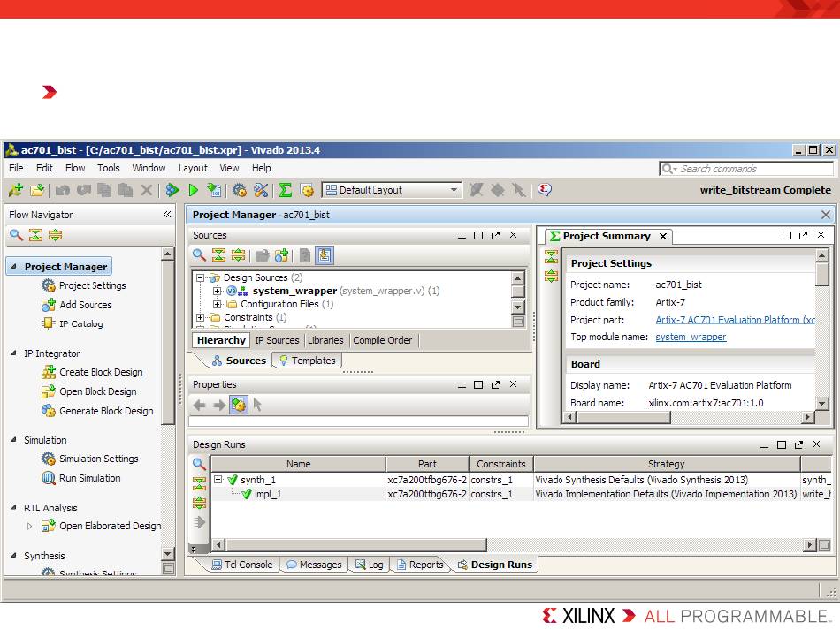Collapse all in Flow Navigator toolbar
The image size is (840, 630).
click(35, 234)
